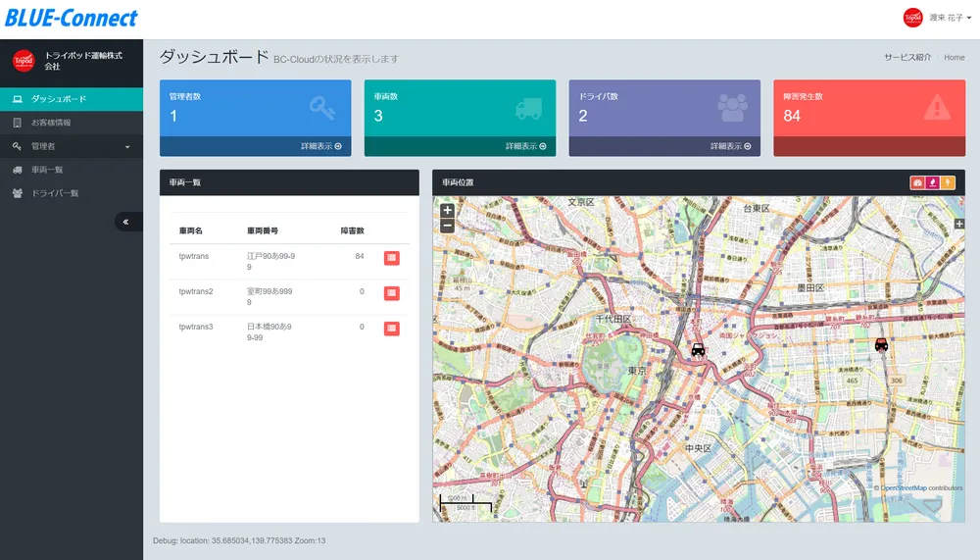Open the OpenStreetMap attribution link
This screenshot has width=980, height=560.
coord(904,488)
